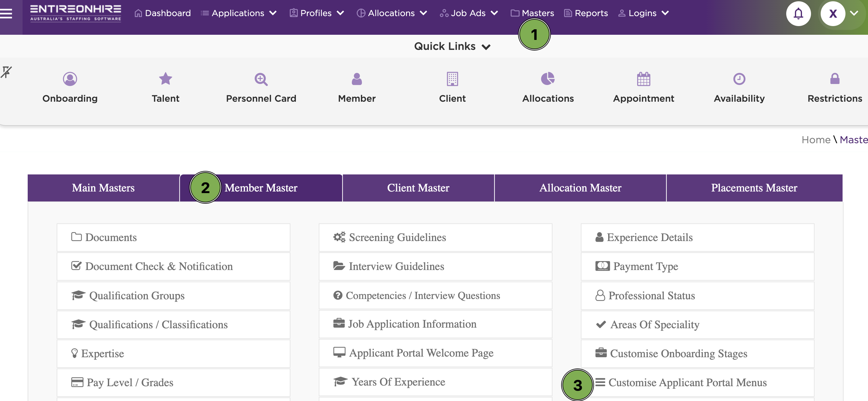This screenshot has width=868, height=401.
Task: Click the X user avatar
Action: pos(833,14)
